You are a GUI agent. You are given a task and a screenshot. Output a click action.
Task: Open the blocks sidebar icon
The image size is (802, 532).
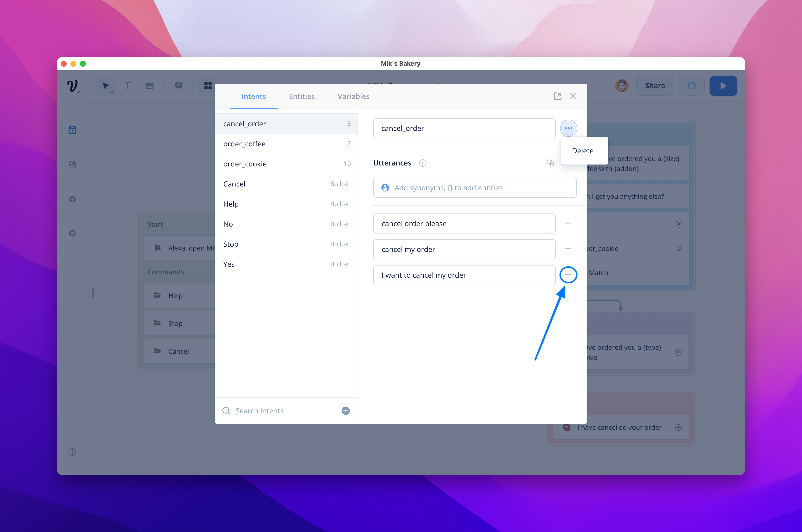tap(72, 130)
